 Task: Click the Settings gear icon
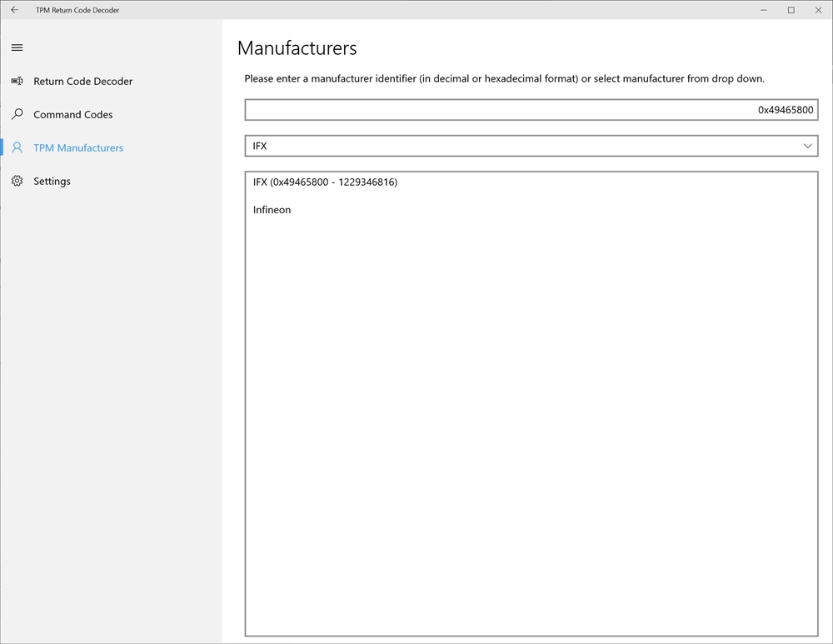(17, 181)
